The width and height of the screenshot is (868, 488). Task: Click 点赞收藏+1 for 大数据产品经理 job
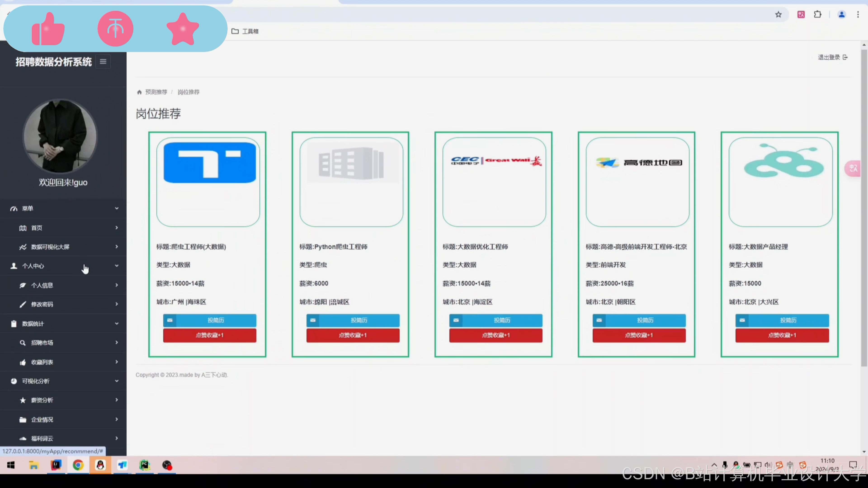pos(782,335)
